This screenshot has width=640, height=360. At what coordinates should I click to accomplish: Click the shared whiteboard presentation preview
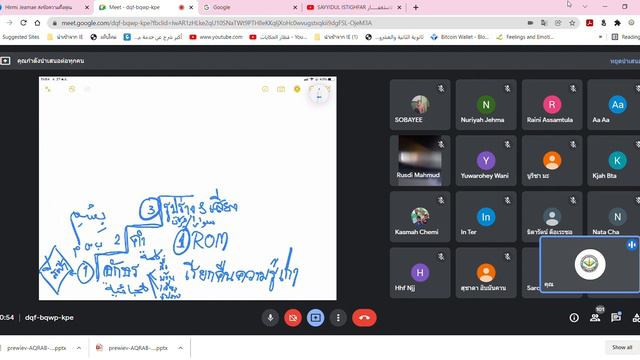(x=187, y=188)
